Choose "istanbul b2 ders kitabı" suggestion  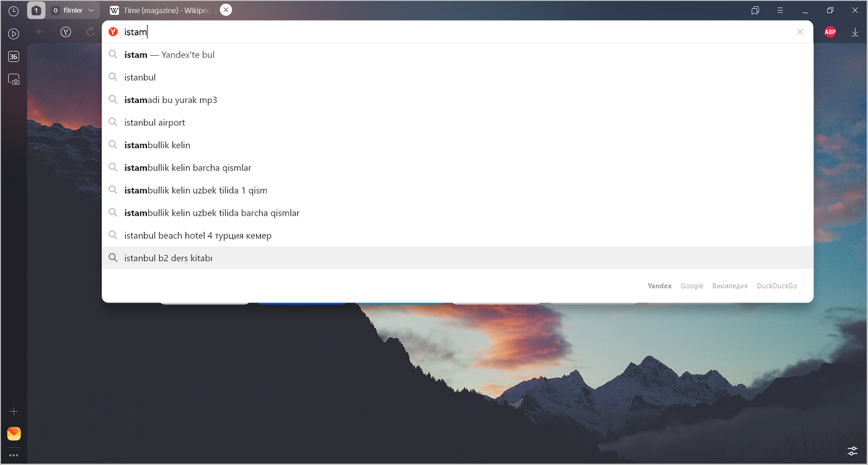pos(168,258)
